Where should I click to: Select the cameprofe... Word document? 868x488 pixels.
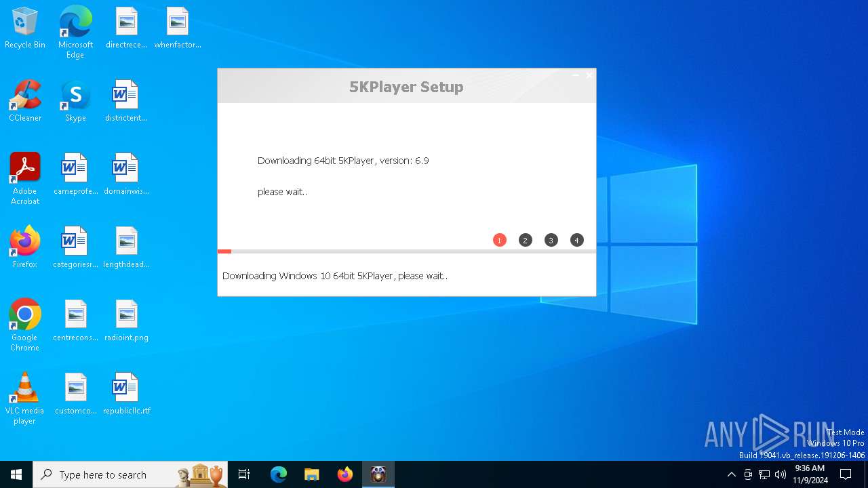(75, 175)
